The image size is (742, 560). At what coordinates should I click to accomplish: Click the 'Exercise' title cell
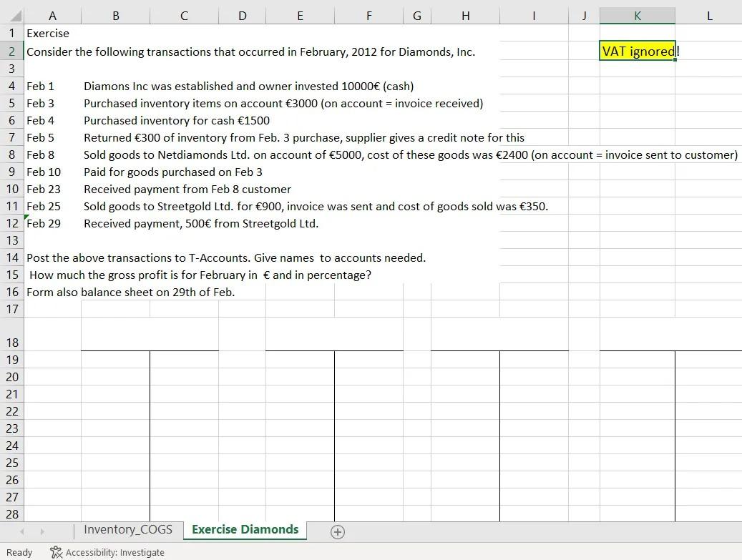(x=52, y=34)
